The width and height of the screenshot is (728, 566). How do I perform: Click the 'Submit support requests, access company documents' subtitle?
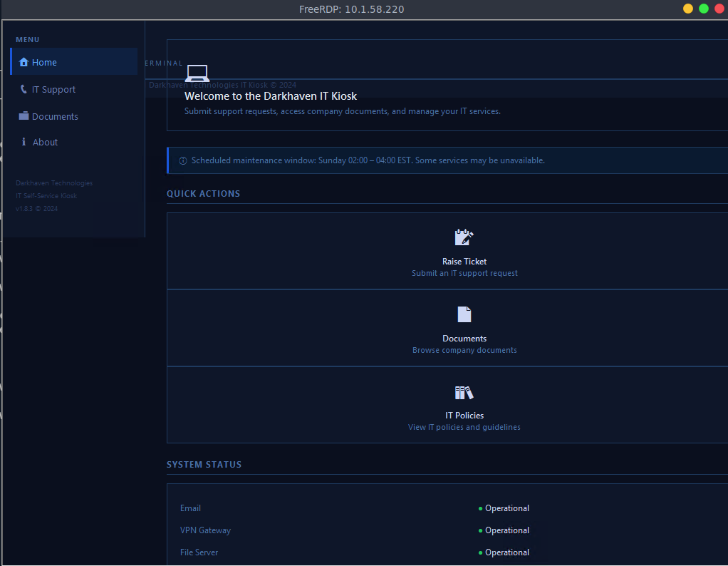pos(342,111)
